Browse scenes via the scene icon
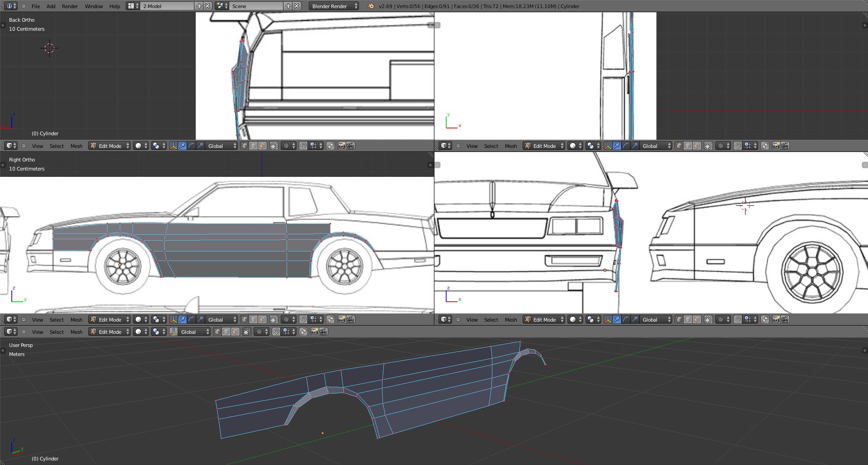This screenshot has width=868, height=465. [x=222, y=6]
